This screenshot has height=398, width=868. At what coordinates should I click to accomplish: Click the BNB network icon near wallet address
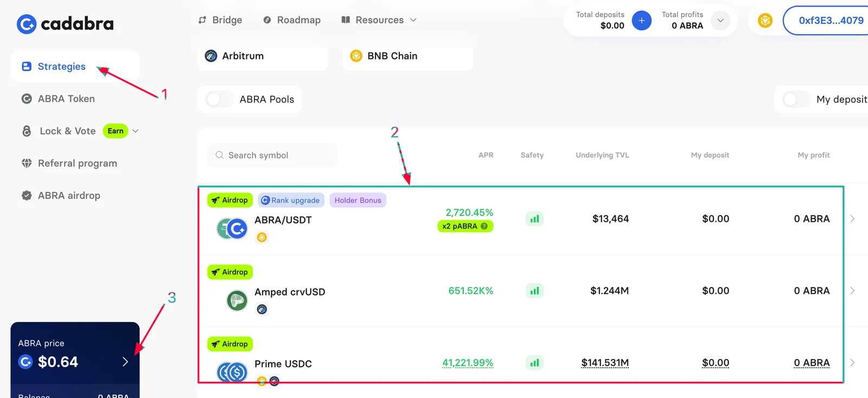tap(765, 21)
